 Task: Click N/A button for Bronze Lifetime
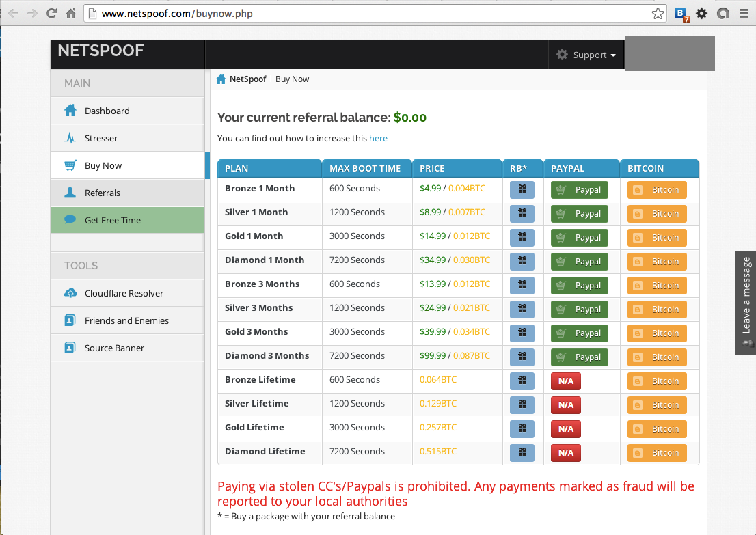566,381
